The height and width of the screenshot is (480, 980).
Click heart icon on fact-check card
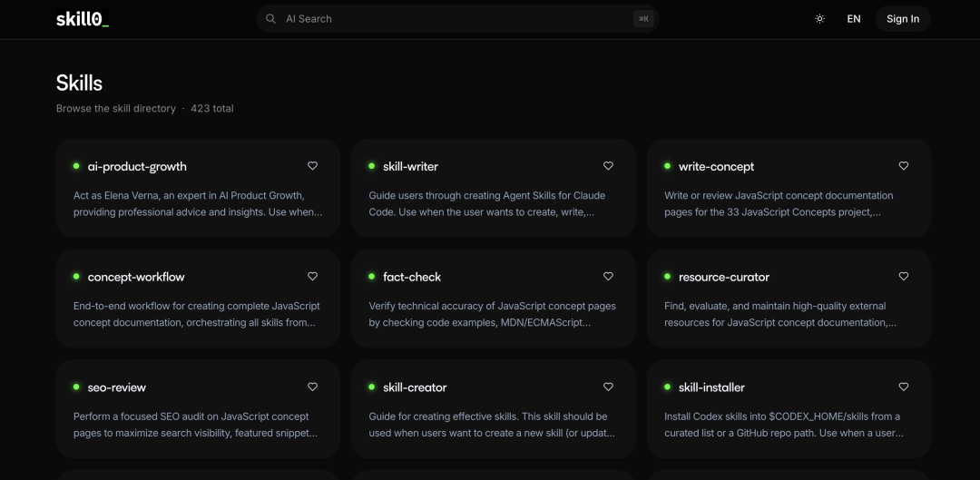click(608, 277)
